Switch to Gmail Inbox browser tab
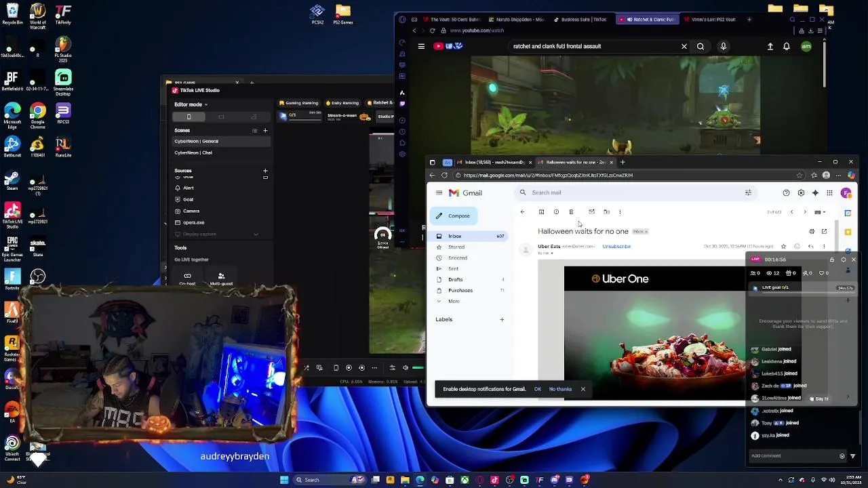Viewport: 868px width, 488px height. click(494, 163)
